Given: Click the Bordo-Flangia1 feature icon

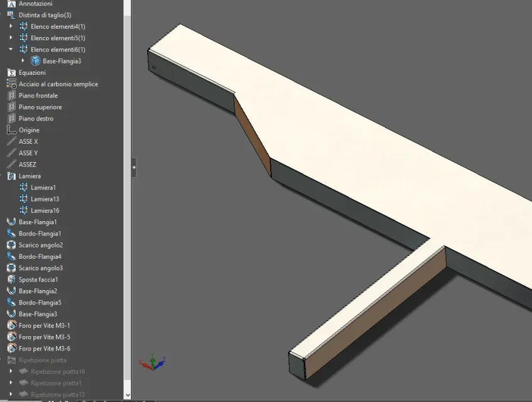Looking at the screenshot, I should coord(11,234).
